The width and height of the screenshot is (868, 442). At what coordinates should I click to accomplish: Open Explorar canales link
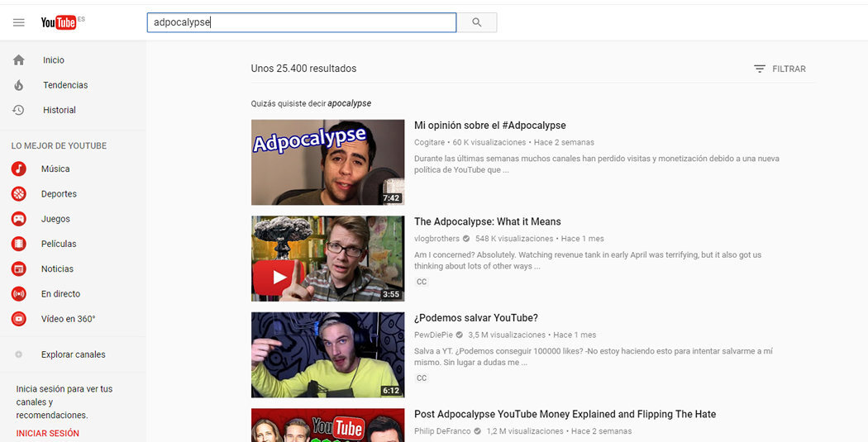point(73,354)
